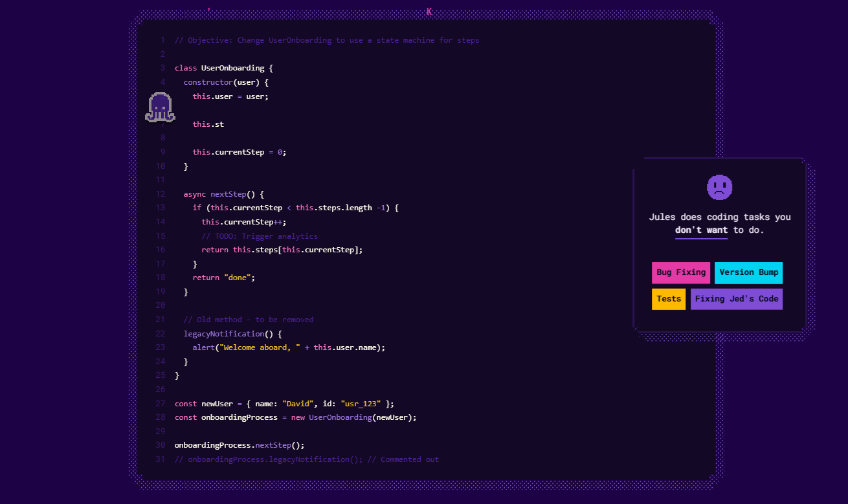Click the commented-out legacyNotification line 31
The width and height of the screenshot is (848, 504).
click(x=307, y=459)
